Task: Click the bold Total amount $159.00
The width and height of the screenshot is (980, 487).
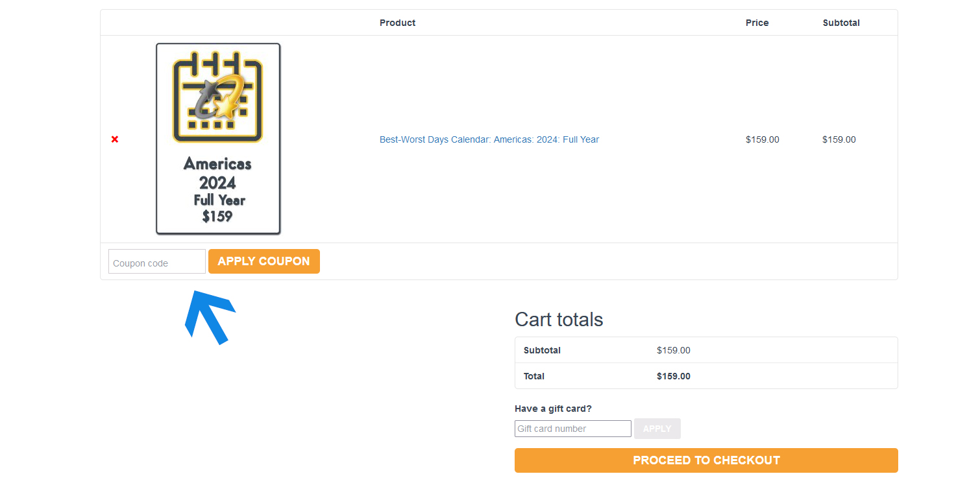Action: 674,376
